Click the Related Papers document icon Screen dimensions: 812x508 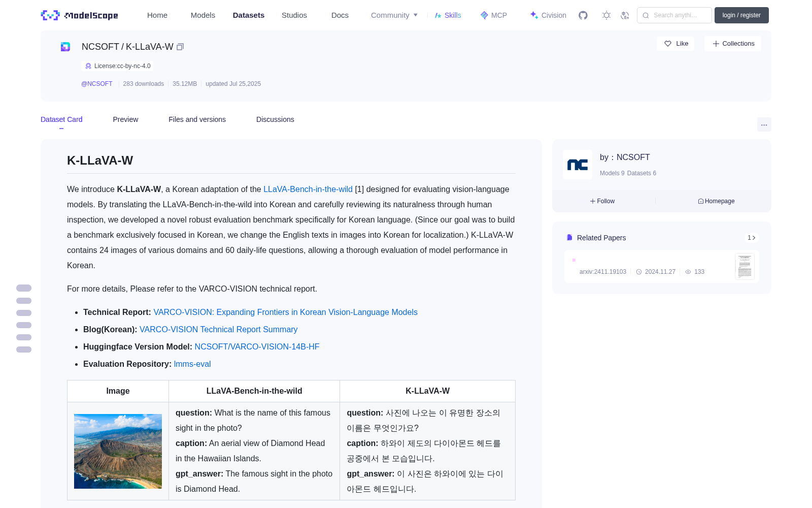[569, 238]
